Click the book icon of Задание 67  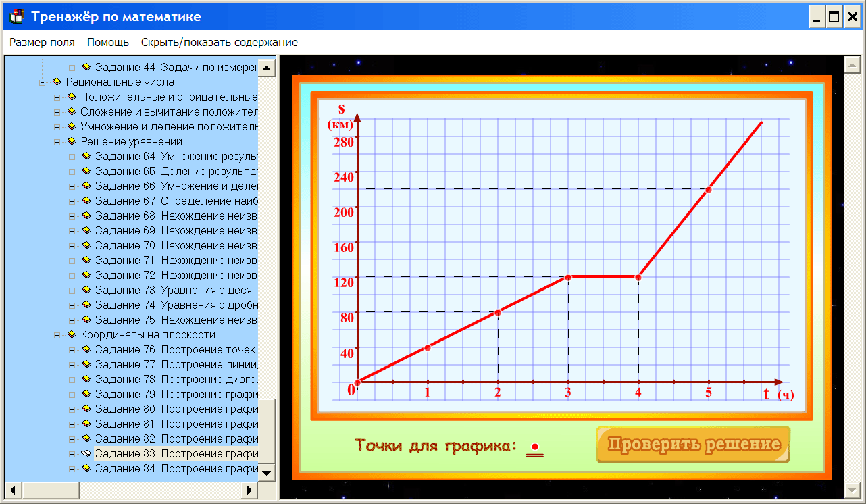[86, 201]
